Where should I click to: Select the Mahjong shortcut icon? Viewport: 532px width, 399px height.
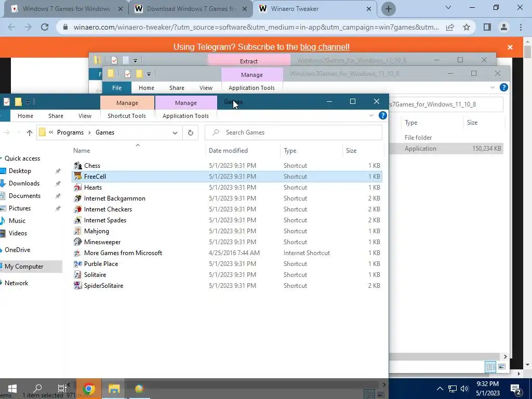(78, 231)
